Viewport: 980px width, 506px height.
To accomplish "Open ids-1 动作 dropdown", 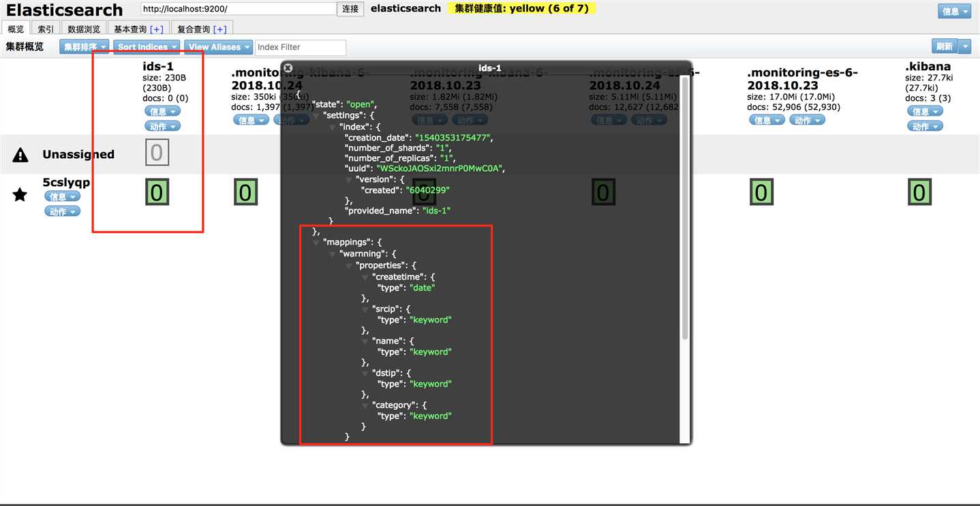I will pyautogui.click(x=162, y=126).
